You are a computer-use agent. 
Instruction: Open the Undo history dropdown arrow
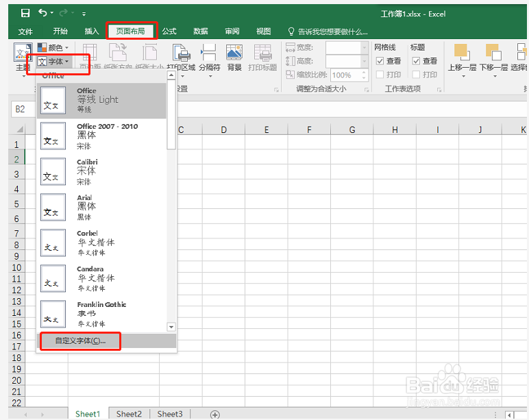pyautogui.click(x=51, y=13)
